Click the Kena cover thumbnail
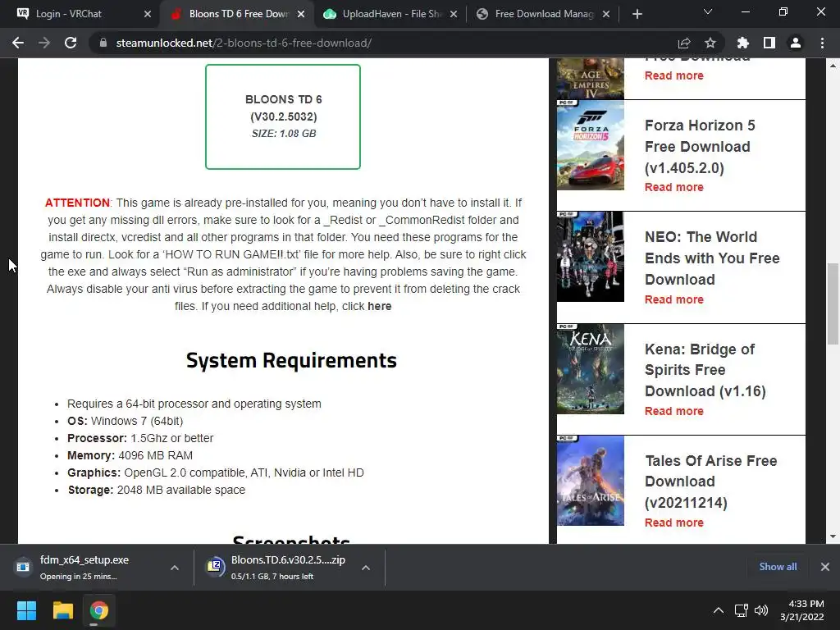The image size is (840, 630). coord(591,369)
